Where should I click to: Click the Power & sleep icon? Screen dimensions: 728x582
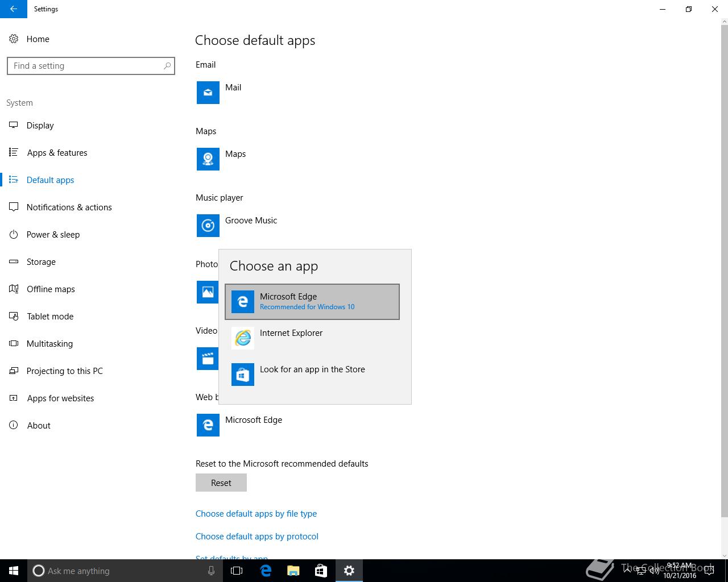click(x=14, y=234)
